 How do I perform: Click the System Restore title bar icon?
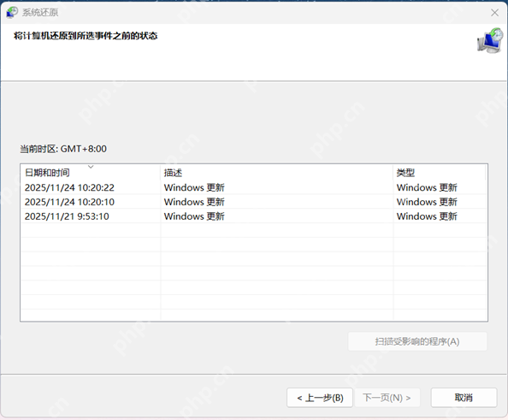coord(12,12)
